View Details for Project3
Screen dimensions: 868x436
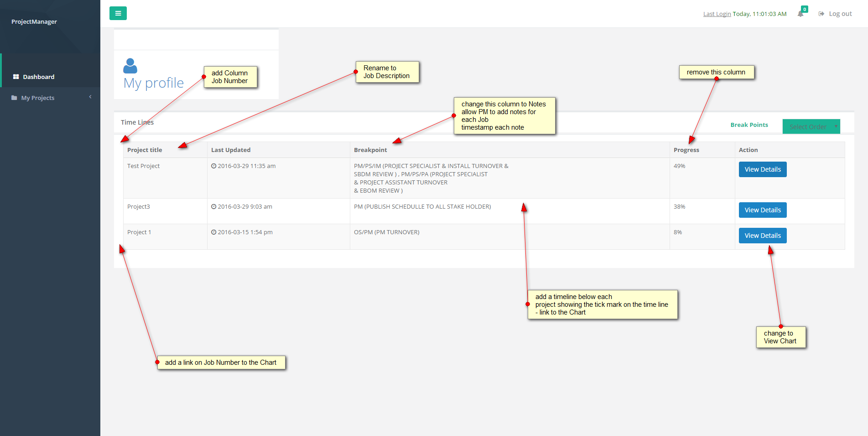(x=763, y=210)
